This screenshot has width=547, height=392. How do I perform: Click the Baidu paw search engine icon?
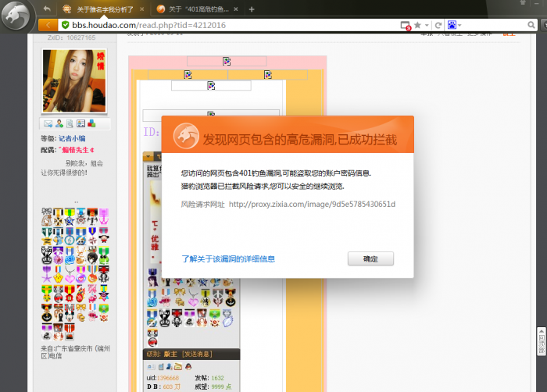click(x=452, y=25)
